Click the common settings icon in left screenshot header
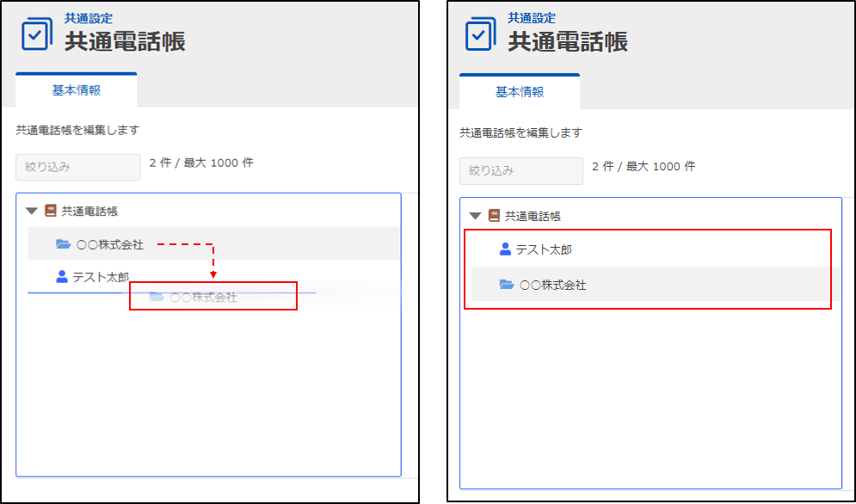The height and width of the screenshot is (504, 856). (37, 34)
